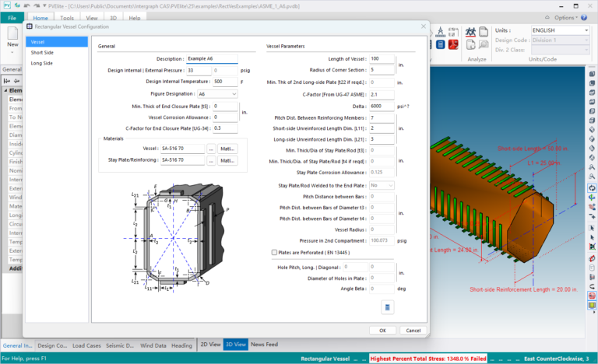Open the Load Cases tab
The width and height of the screenshot is (598, 364).
click(86, 345)
